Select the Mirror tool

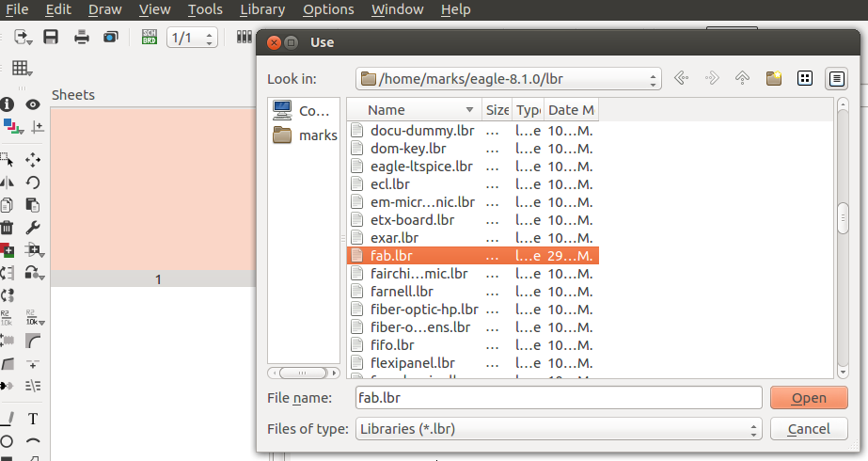pyautogui.click(x=8, y=183)
